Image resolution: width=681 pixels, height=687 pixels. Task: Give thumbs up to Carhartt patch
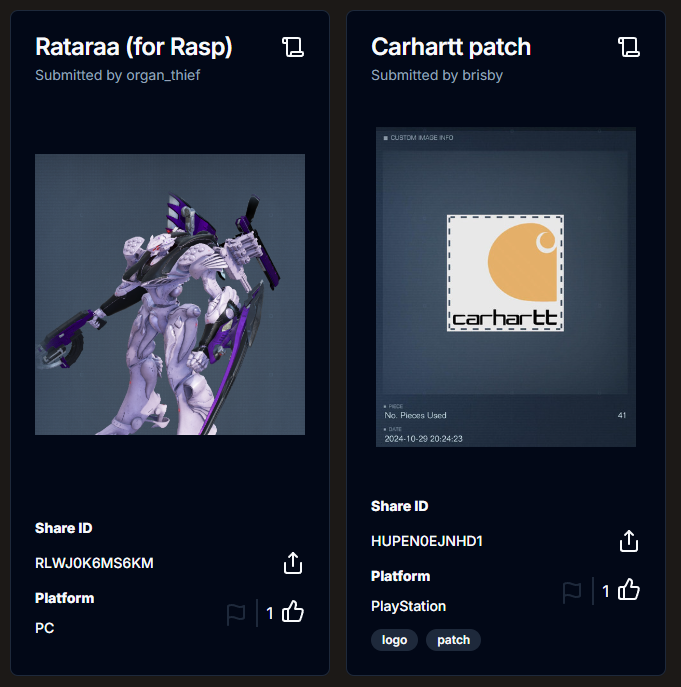[629, 589]
